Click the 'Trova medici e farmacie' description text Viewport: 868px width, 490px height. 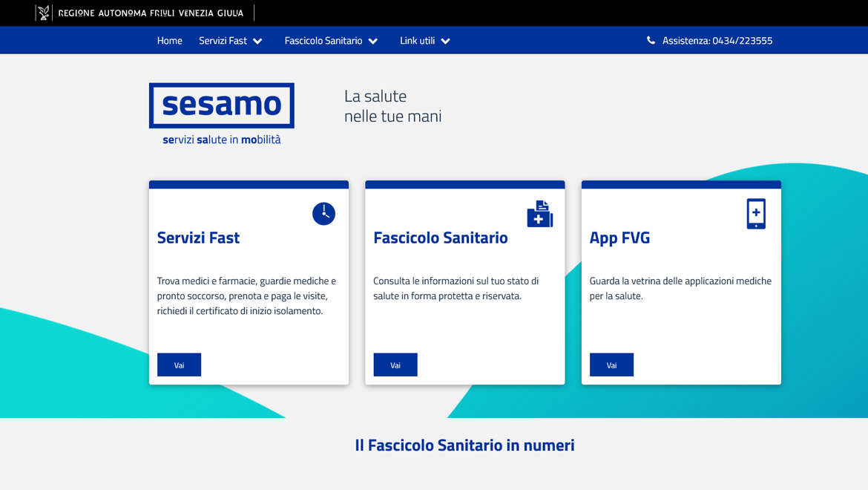[x=246, y=295]
